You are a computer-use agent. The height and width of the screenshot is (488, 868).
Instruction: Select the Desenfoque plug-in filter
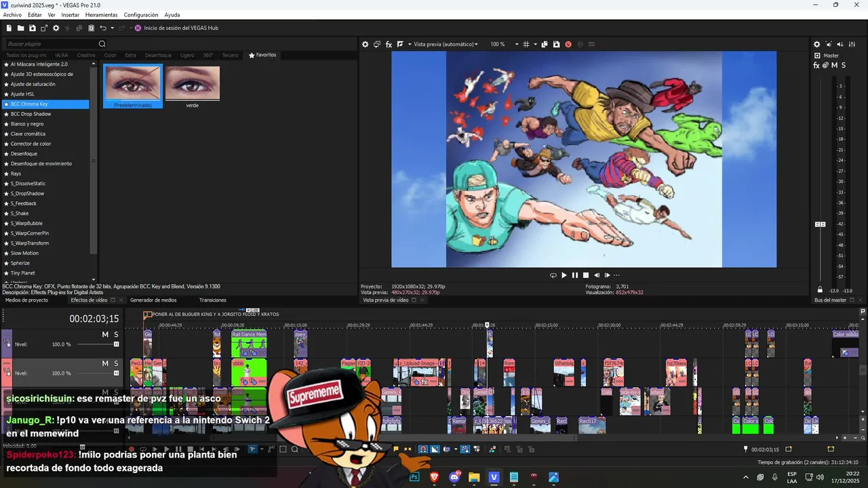pyautogui.click(x=158, y=55)
